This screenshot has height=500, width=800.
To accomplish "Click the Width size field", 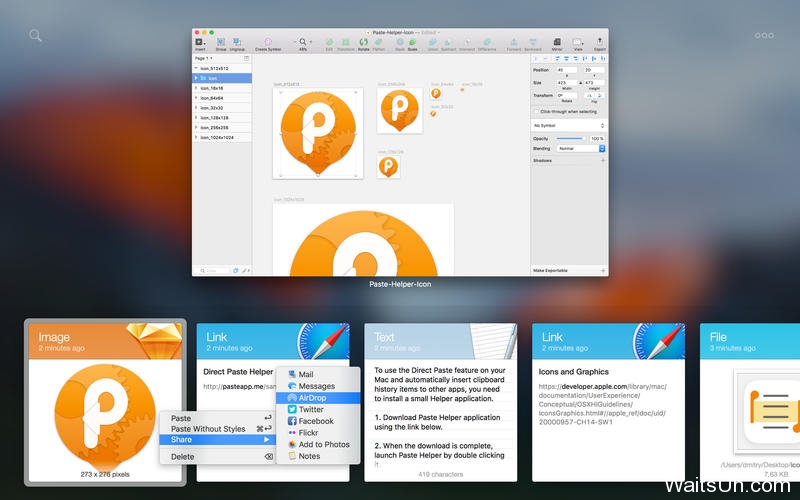I will [566, 82].
